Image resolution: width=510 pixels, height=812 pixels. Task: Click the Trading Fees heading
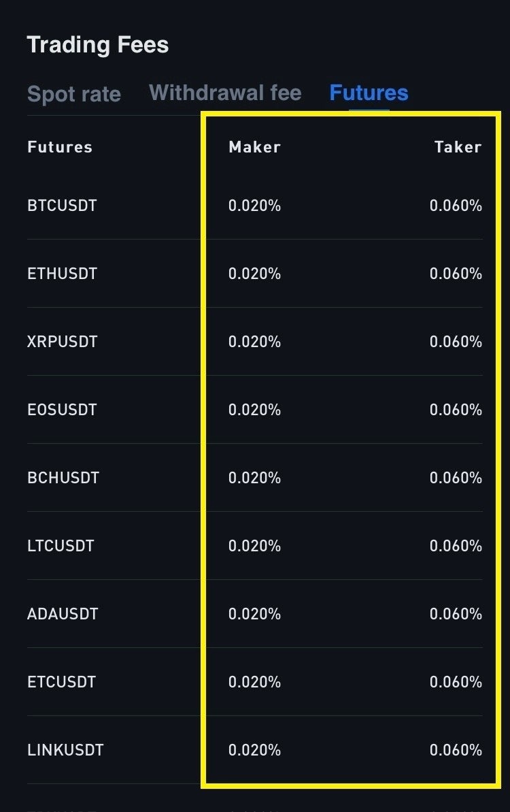pos(98,45)
